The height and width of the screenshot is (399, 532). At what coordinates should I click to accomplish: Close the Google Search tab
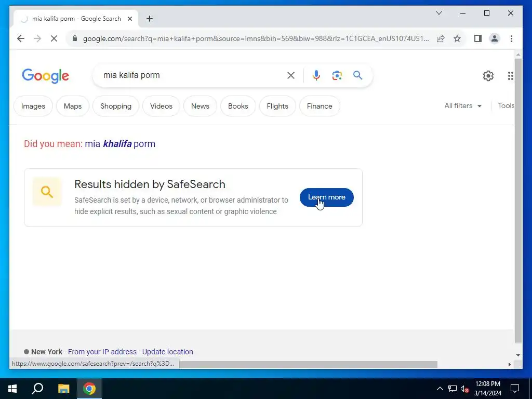click(129, 19)
